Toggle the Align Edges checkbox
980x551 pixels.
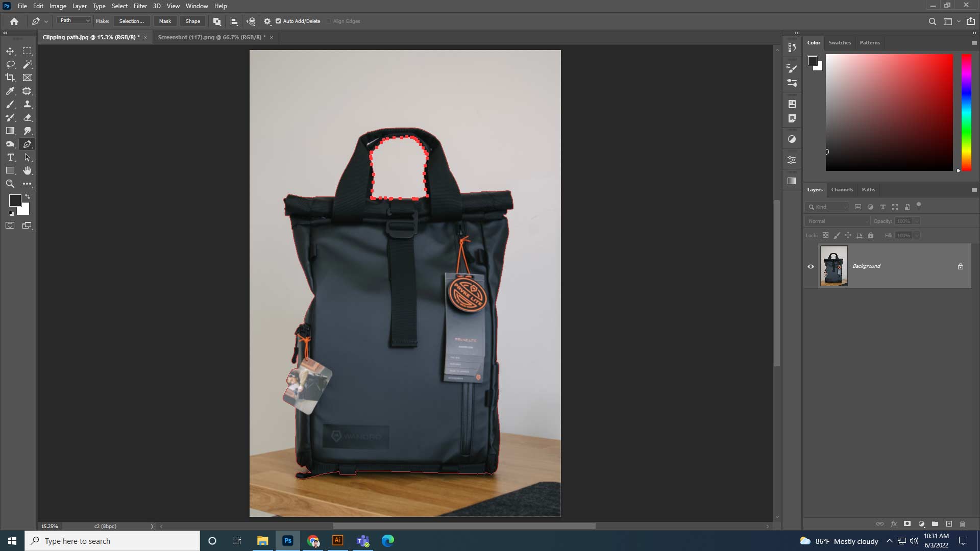pos(329,21)
